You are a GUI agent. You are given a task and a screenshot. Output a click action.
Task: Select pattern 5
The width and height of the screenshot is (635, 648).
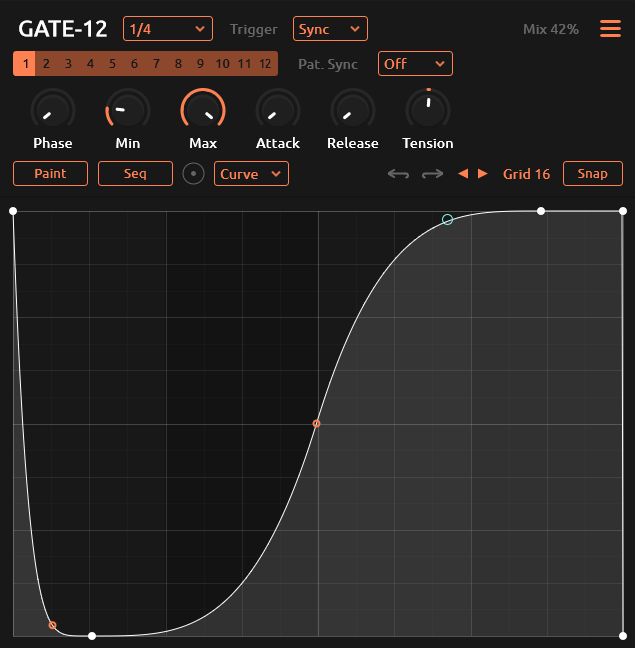point(112,64)
